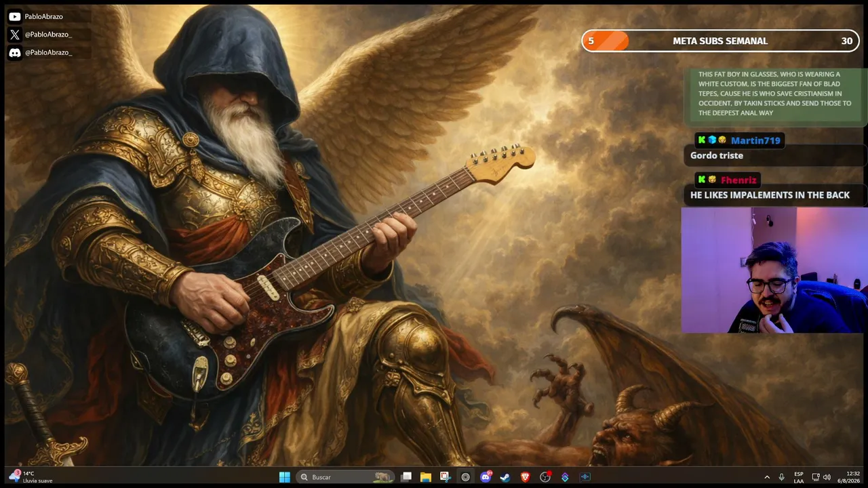The image size is (868, 488).
Task: Click the K badge next to Martin719
Action: click(x=701, y=140)
